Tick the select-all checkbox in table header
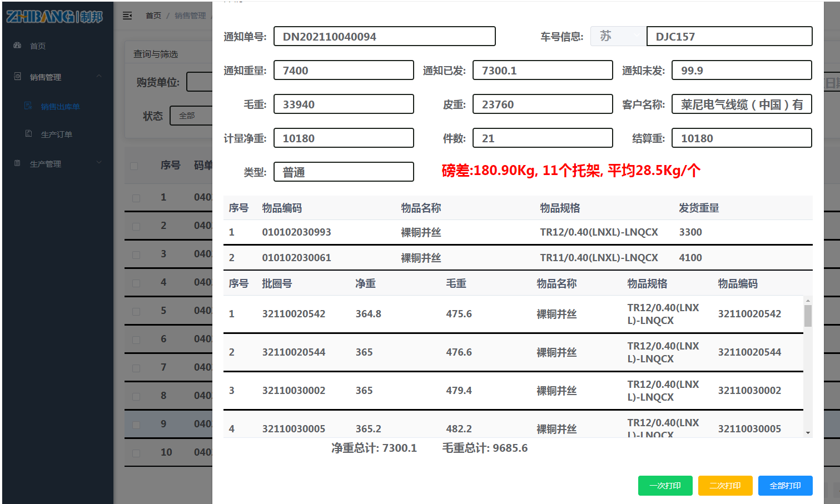The width and height of the screenshot is (840, 504). click(134, 166)
